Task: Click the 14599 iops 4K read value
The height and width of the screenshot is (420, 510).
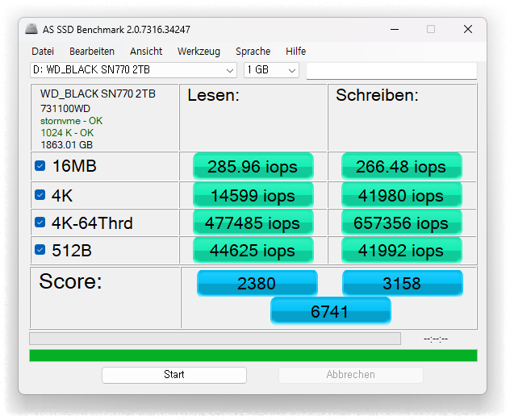Action: click(x=253, y=195)
